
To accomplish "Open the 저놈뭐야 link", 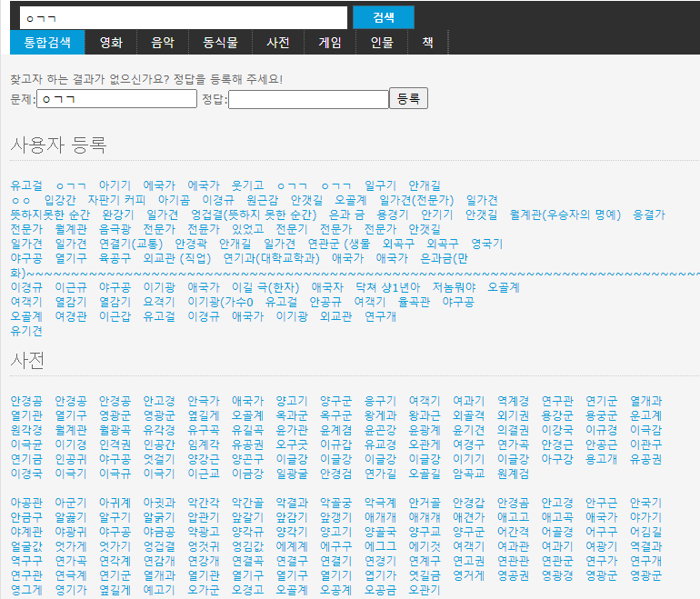I will (x=454, y=287).
